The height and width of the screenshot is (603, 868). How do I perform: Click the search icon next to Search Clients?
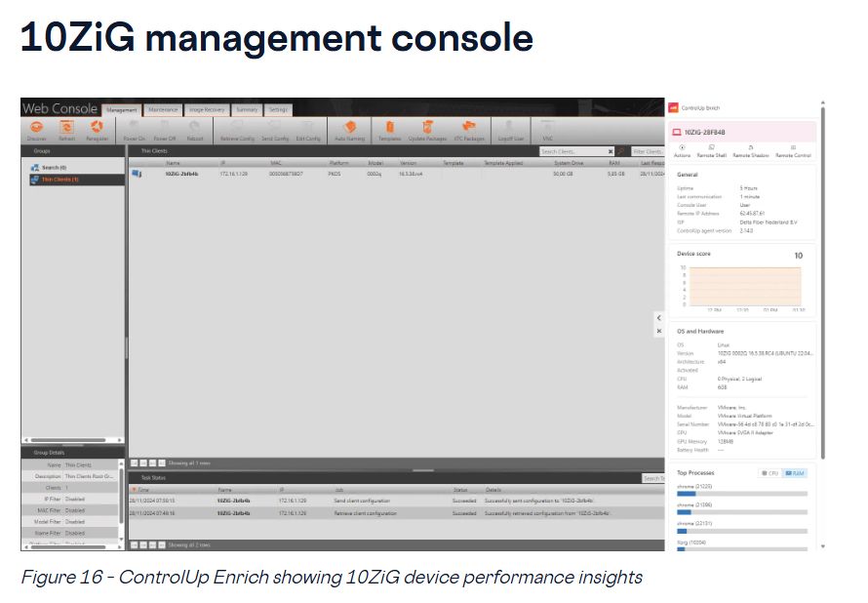tap(621, 151)
